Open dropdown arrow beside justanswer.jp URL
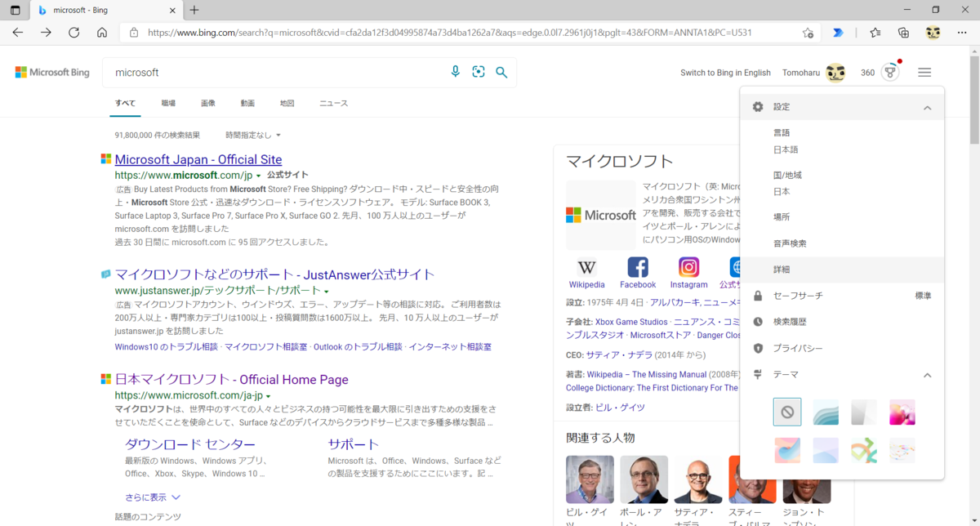980x526 pixels. (326, 291)
